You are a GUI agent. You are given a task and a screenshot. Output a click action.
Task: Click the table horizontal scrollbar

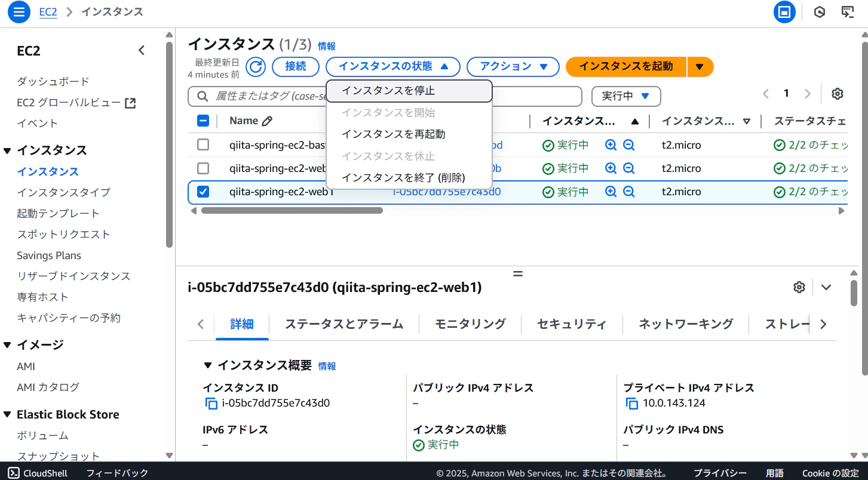pyautogui.click(x=292, y=211)
